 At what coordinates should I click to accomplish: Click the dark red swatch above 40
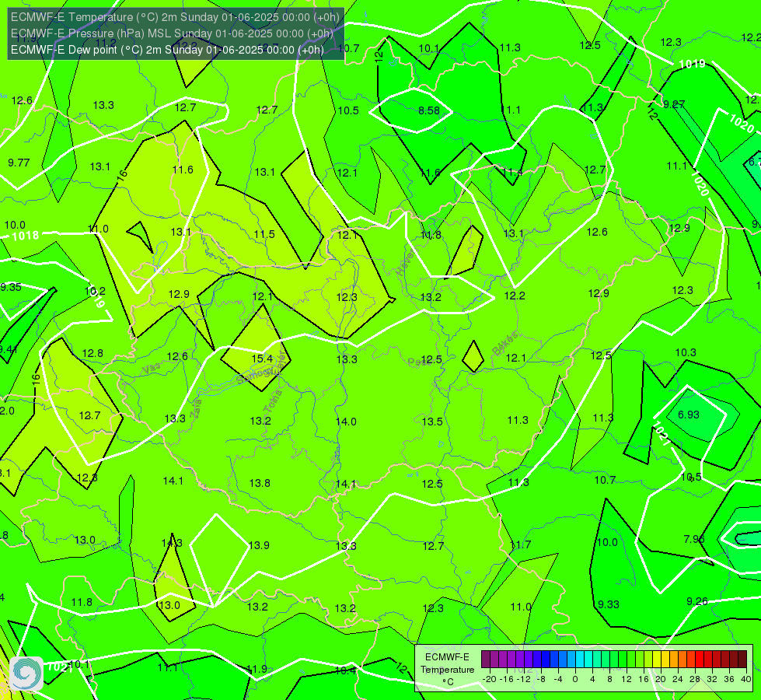pyautogui.click(x=742, y=660)
